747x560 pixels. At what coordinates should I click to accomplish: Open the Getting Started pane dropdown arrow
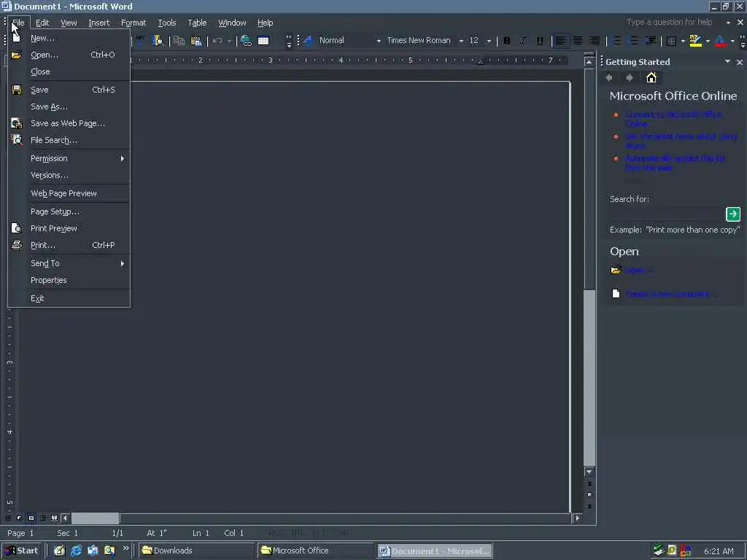pos(727,61)
